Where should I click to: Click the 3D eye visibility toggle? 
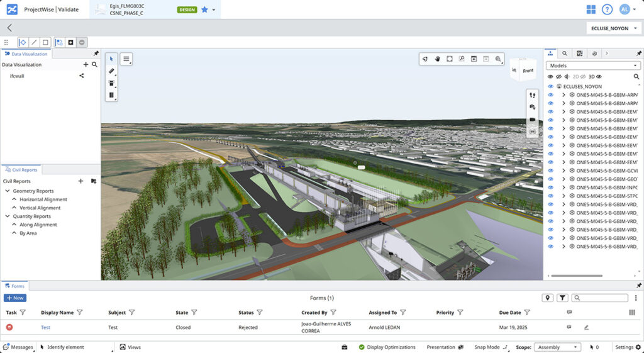[599, 76]
